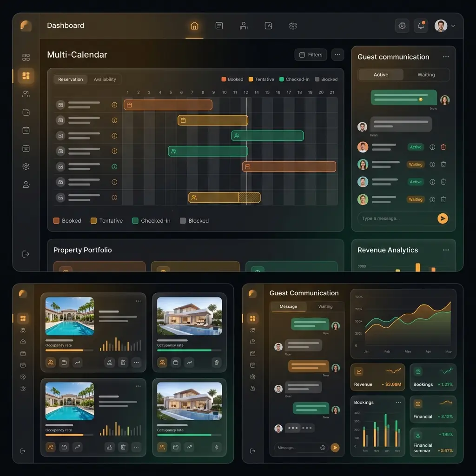Open the notifications bell icon
Viewport: 476px width, 476px height.
tap(421, 26)
